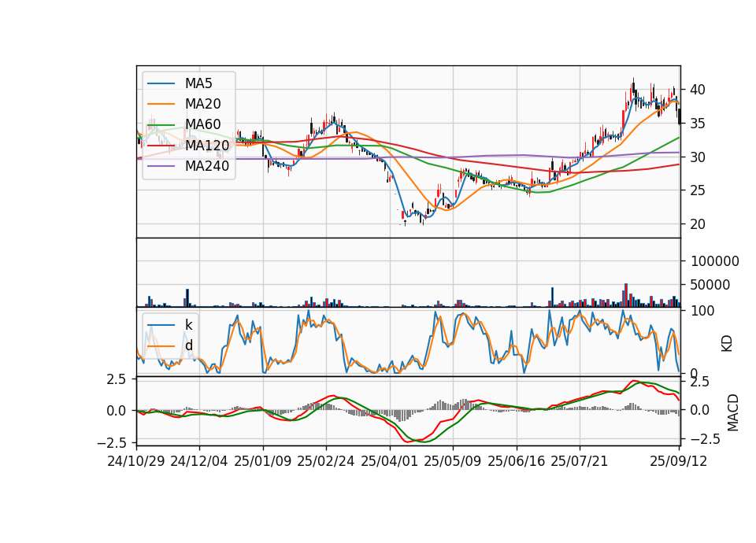The height and width of the screenshot is (543, 756).
Task: Click the date label 25/01/09
Action: [x=263, y=461]
